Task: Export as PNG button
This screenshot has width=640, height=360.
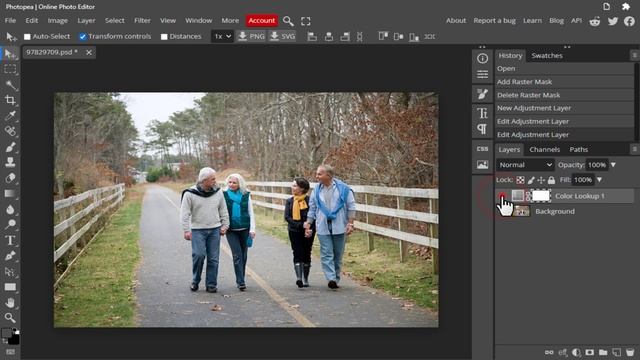Action: 251,37
